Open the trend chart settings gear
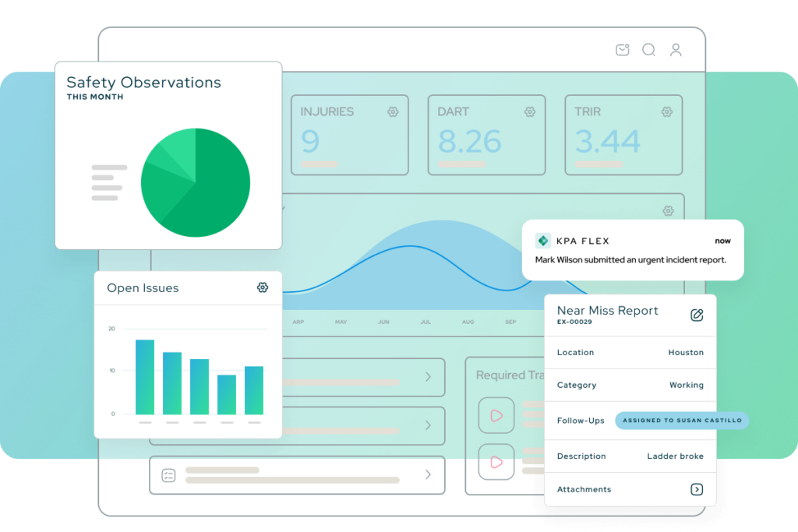 (668, 210)
